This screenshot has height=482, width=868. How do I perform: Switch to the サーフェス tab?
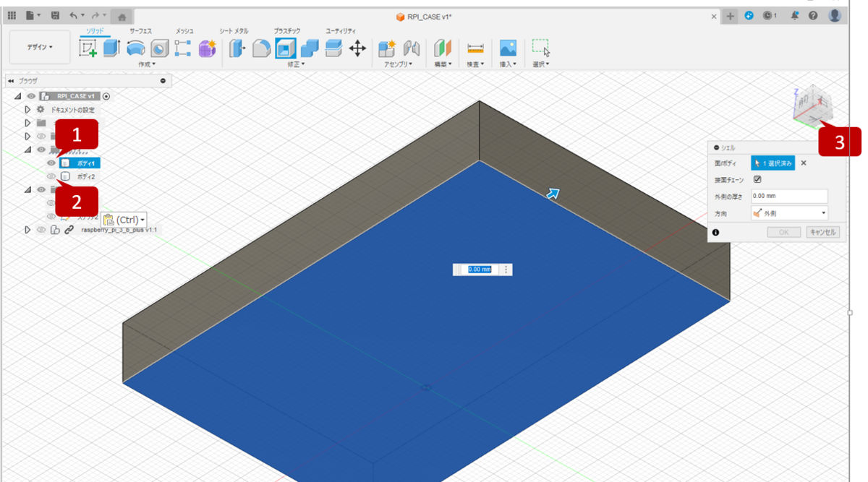point(141,31)
